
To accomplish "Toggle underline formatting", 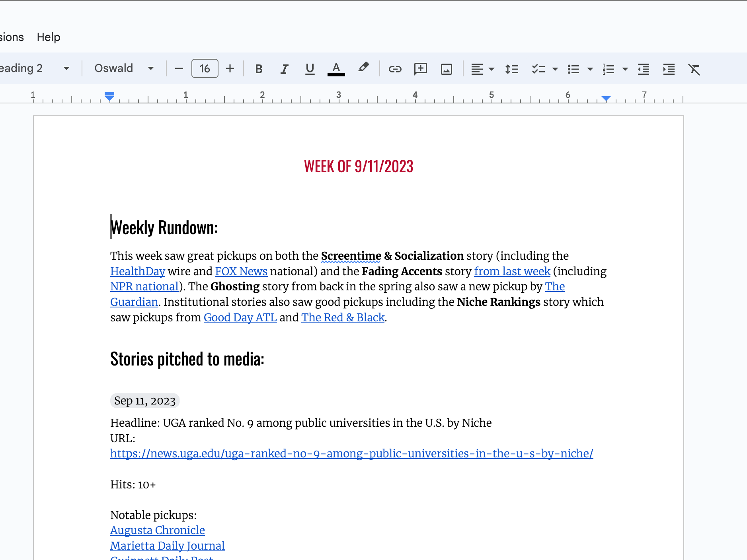I will (x=310, y=69).
